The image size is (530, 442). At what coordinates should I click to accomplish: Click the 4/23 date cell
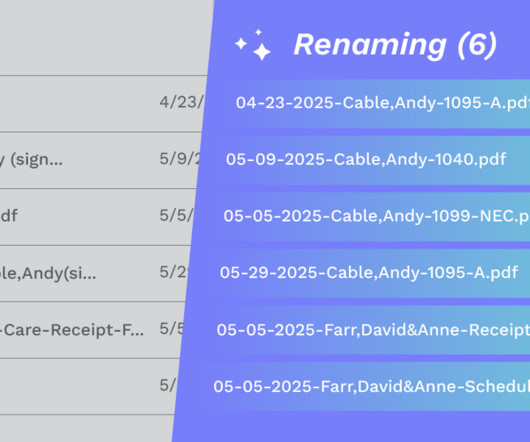coord(182,102)
